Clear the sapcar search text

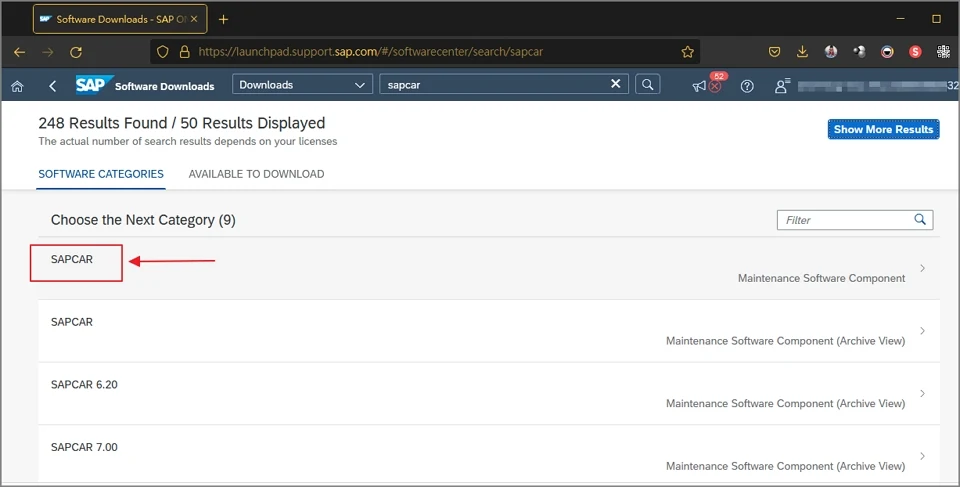click(615, 84)
